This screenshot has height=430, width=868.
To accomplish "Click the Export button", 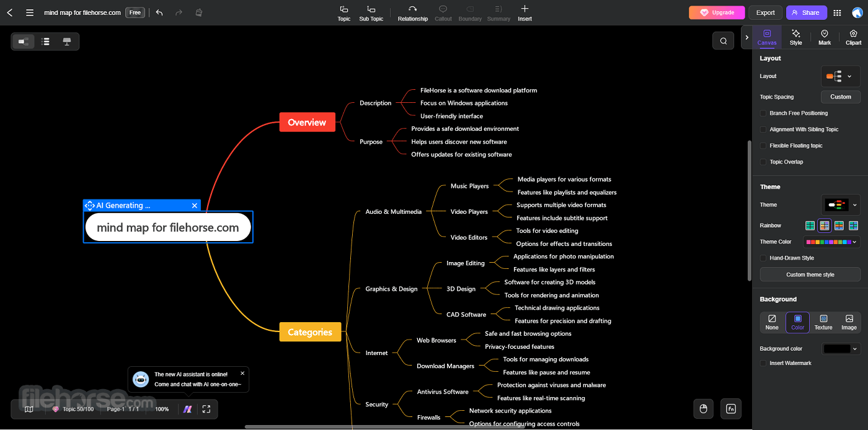I will 766,12.
